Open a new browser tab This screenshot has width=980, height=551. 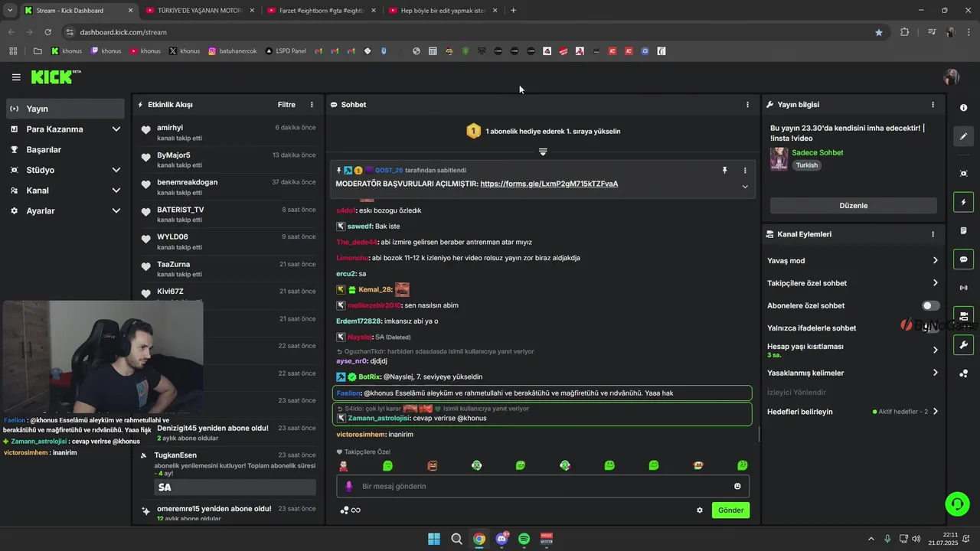513,11
